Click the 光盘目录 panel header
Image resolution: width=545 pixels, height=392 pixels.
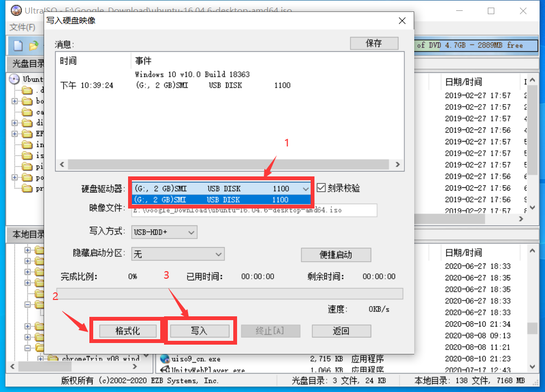tap(28, 64)
